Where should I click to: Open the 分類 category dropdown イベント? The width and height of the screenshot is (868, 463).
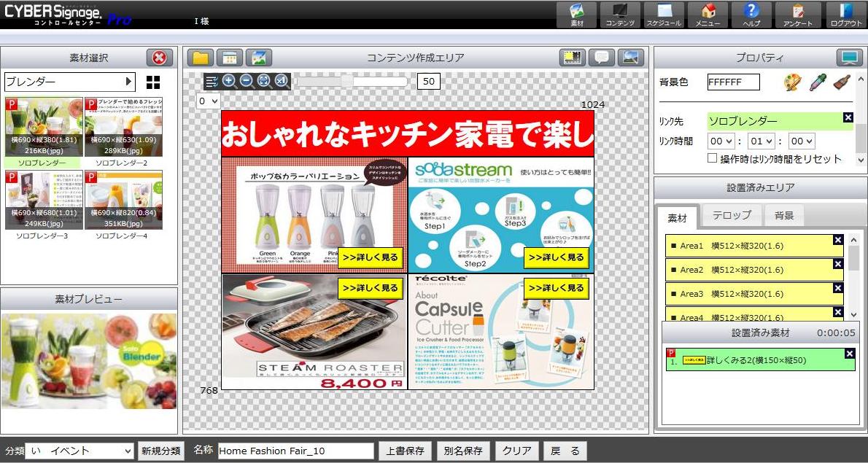pos(80,451)
